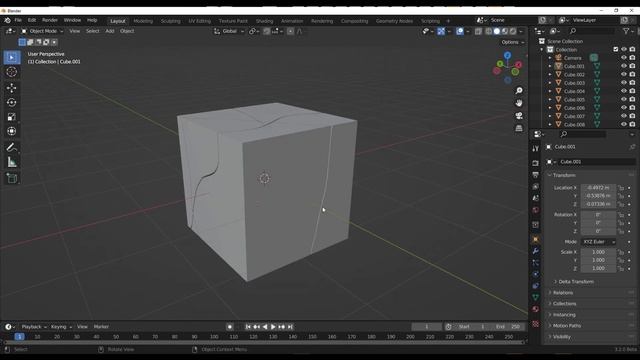The width and height of the screenshot is (640, 360).
Task: Open the Tool properties tab
Action: [x=536, y=149]
